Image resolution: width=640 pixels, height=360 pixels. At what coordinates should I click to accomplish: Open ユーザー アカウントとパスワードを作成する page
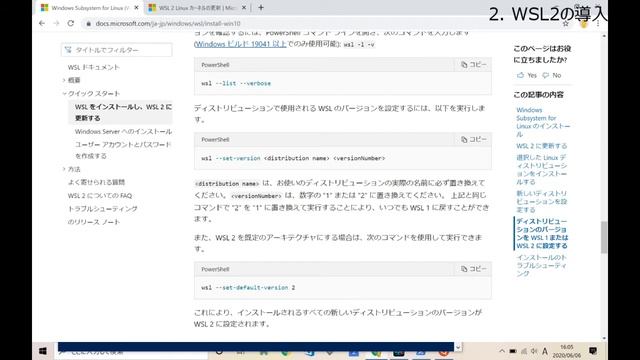click(123, 150)
